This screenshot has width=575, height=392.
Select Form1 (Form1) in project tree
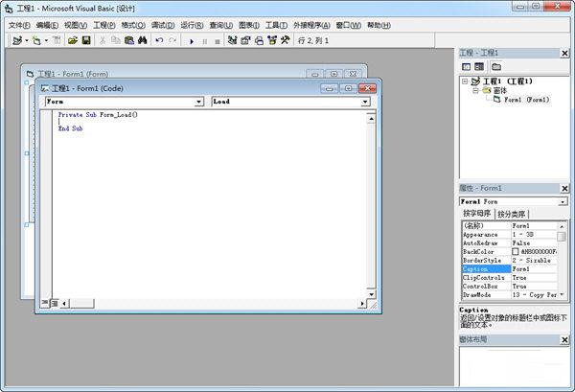point(527,100)
